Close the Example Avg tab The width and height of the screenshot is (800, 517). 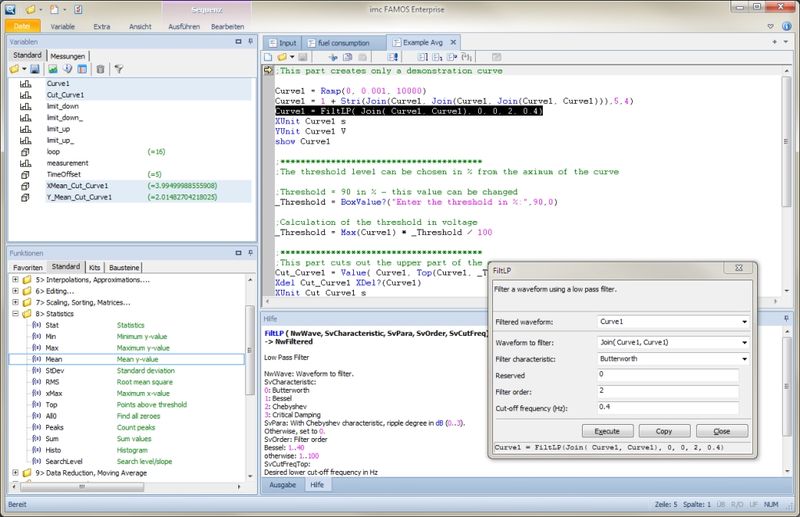[453, 42]
